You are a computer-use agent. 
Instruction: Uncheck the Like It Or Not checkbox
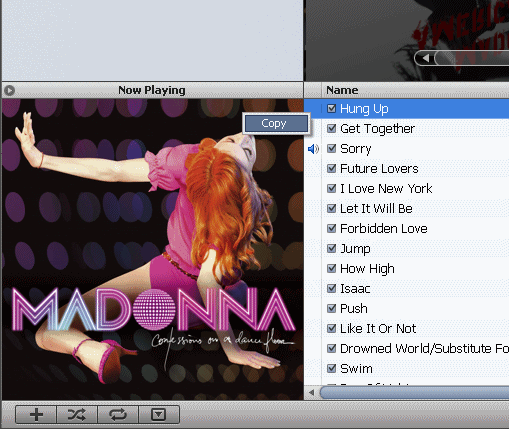(x=331, y=328)
